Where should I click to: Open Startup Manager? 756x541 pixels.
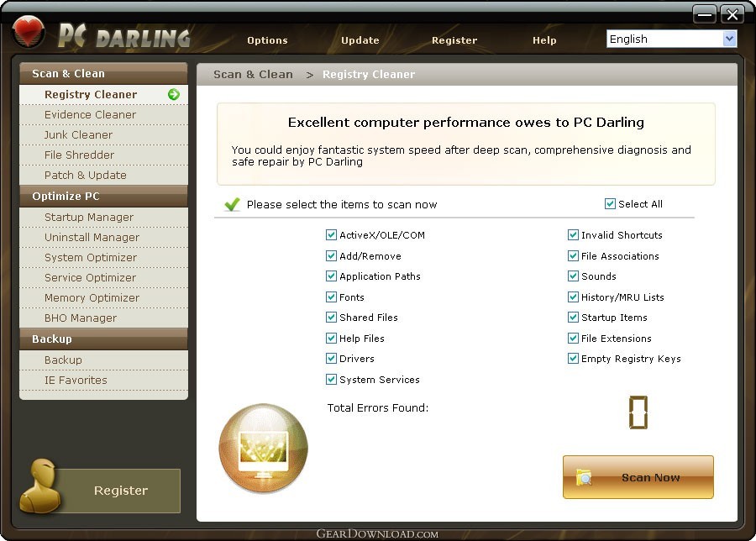click(x=103, y=218)
